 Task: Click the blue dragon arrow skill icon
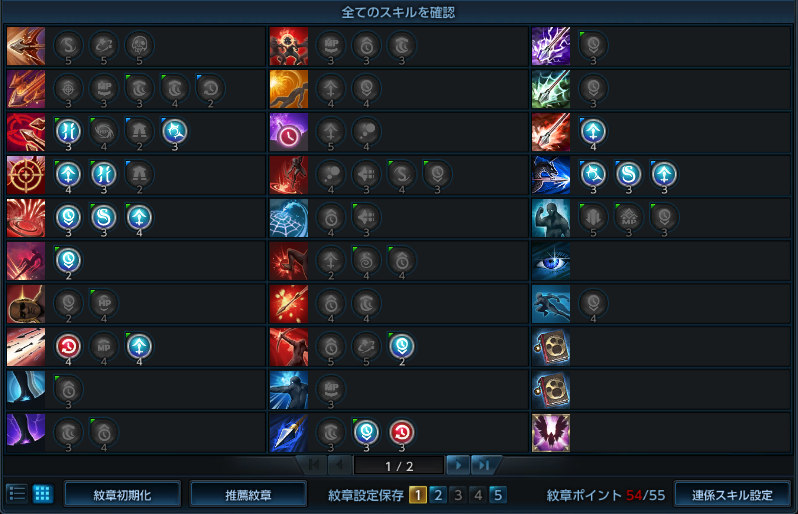point(551,175)
